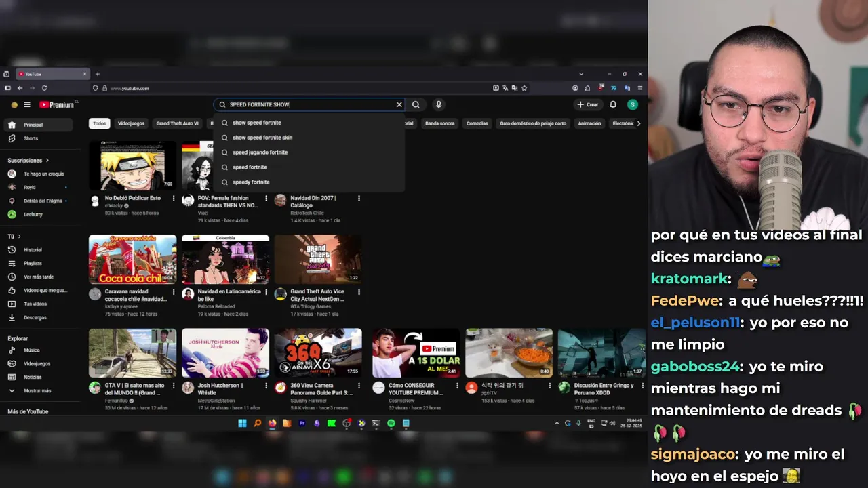This screenshot has width=868, height=488.
Task: Expand the Tú section arrow
Action: (x=19, y=237)
